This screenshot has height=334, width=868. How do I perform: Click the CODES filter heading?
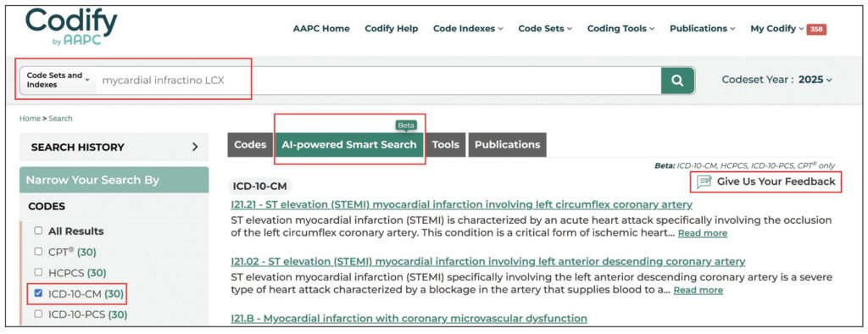click(47, 207)
